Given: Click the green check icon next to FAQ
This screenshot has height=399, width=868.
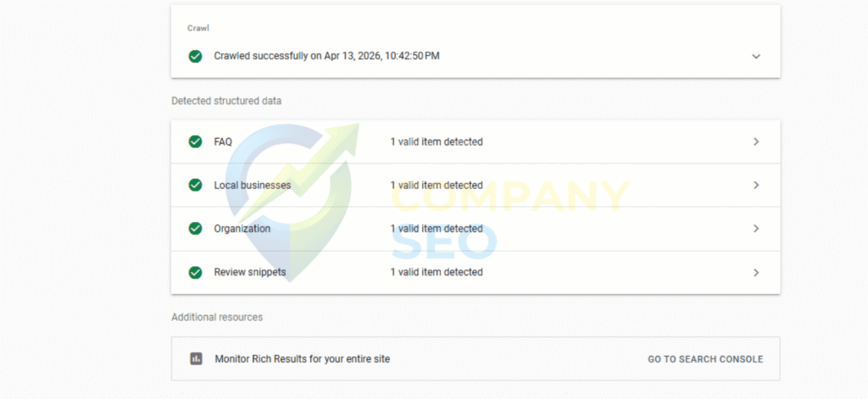Looking at the screenshot, I should point(196,141).
